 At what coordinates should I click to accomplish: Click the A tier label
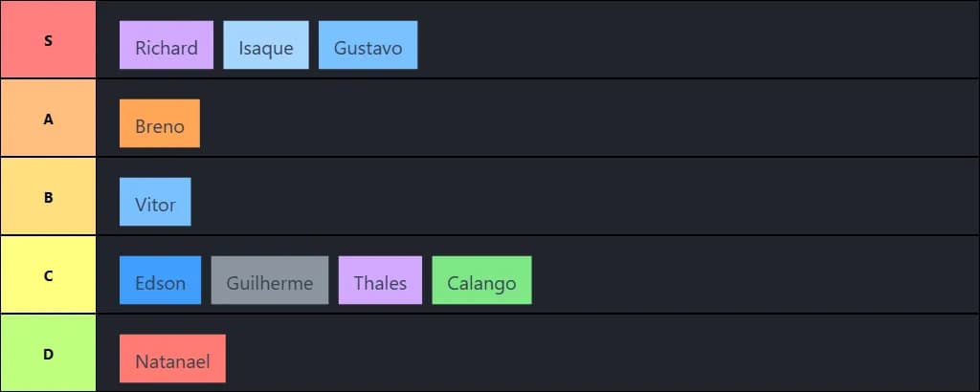tap(48, 119)
